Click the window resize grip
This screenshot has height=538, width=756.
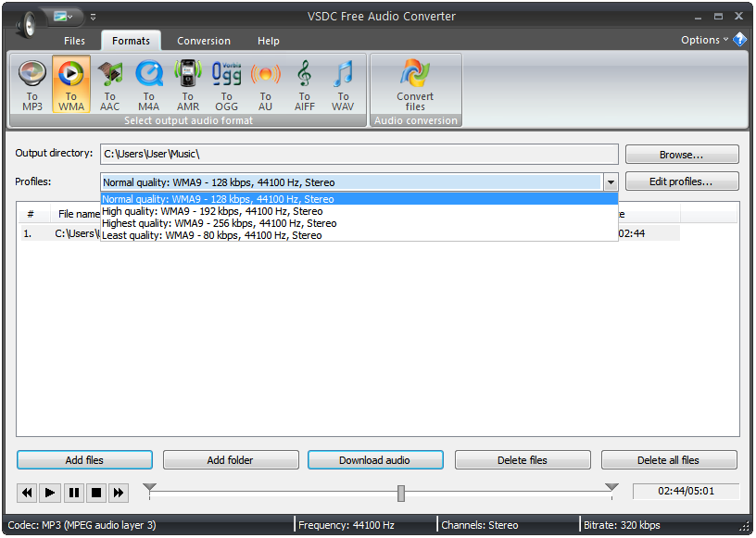click(745, 527)
